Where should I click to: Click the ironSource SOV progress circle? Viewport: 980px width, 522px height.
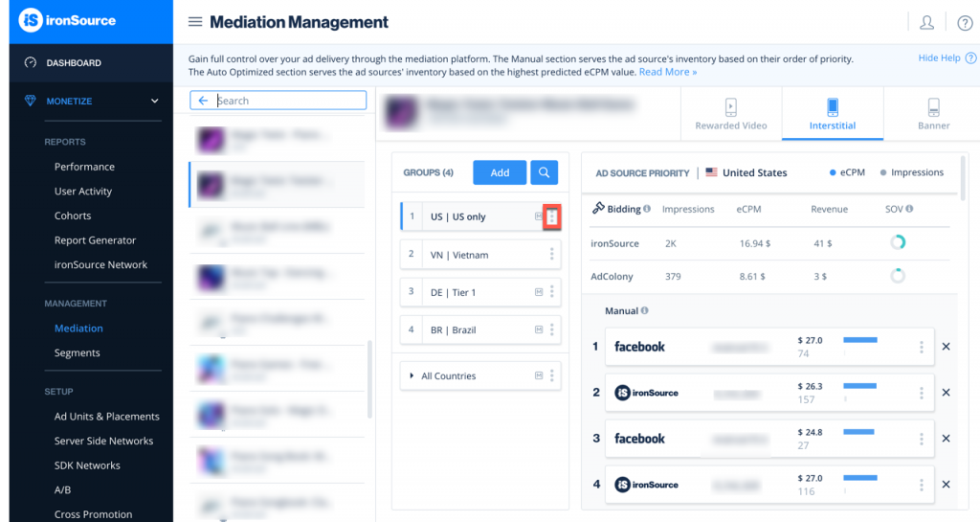[x=898, y=242]
